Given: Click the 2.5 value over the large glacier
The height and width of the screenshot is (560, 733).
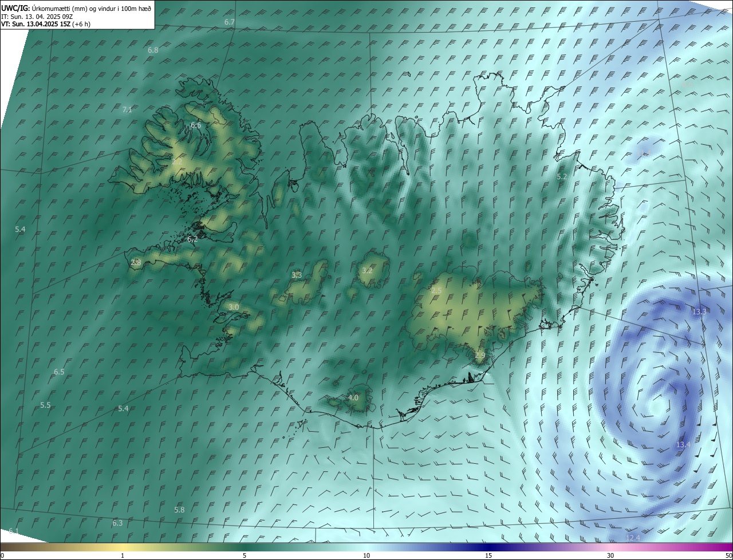Looking at the screenshot, I should (x=436, y=291).
